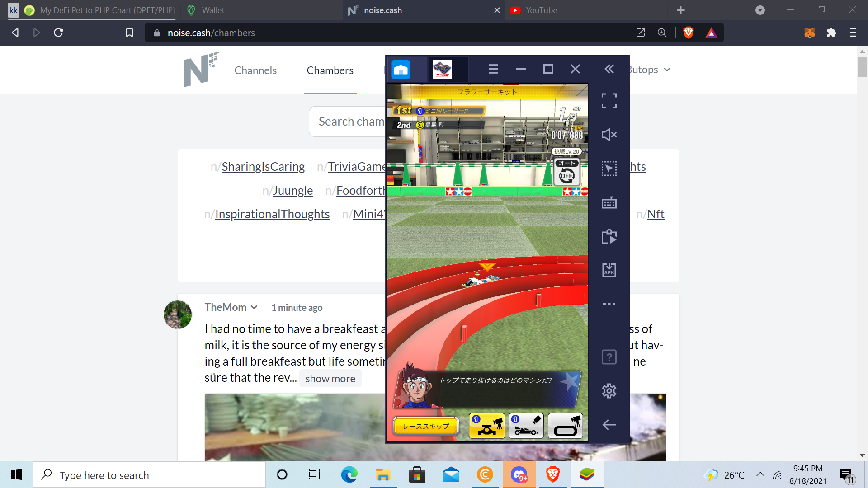
Task: Click the browser back arrow
Action: [15, 33]
